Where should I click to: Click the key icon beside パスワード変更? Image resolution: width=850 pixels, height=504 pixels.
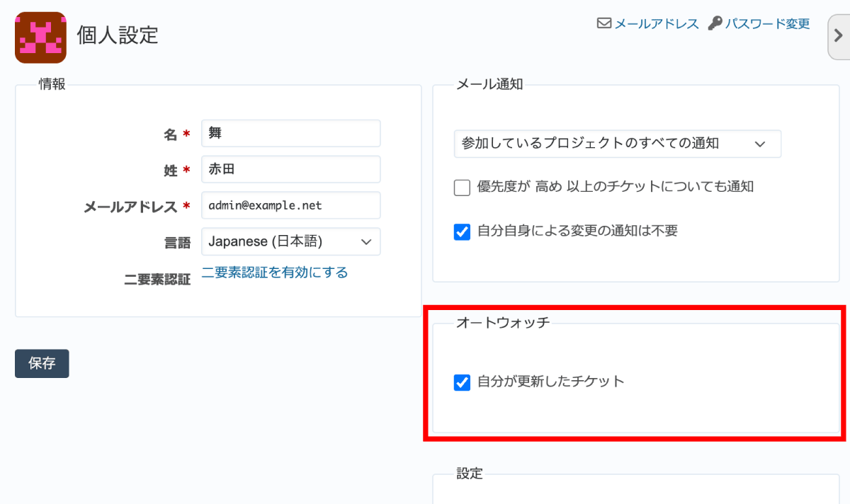(715, 23)
